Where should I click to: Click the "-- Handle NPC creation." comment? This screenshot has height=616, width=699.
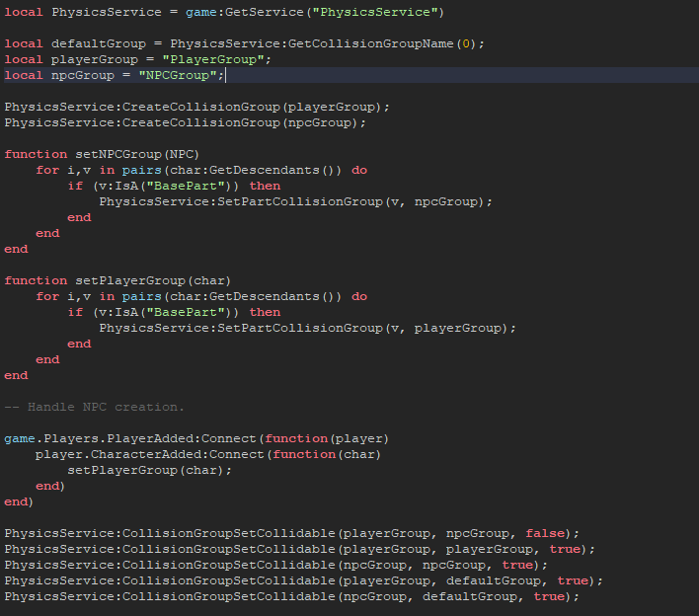tap(94, 407)
